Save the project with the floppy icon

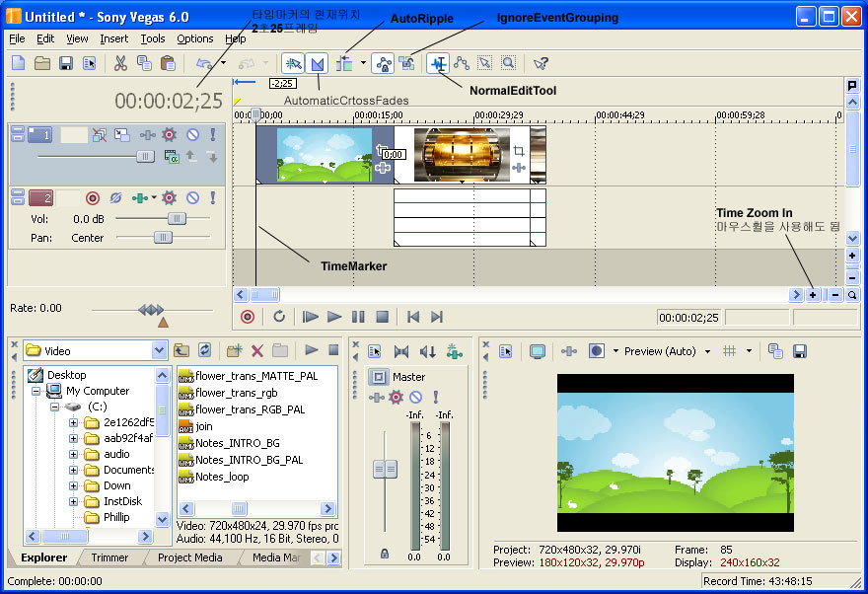(66, 63)
